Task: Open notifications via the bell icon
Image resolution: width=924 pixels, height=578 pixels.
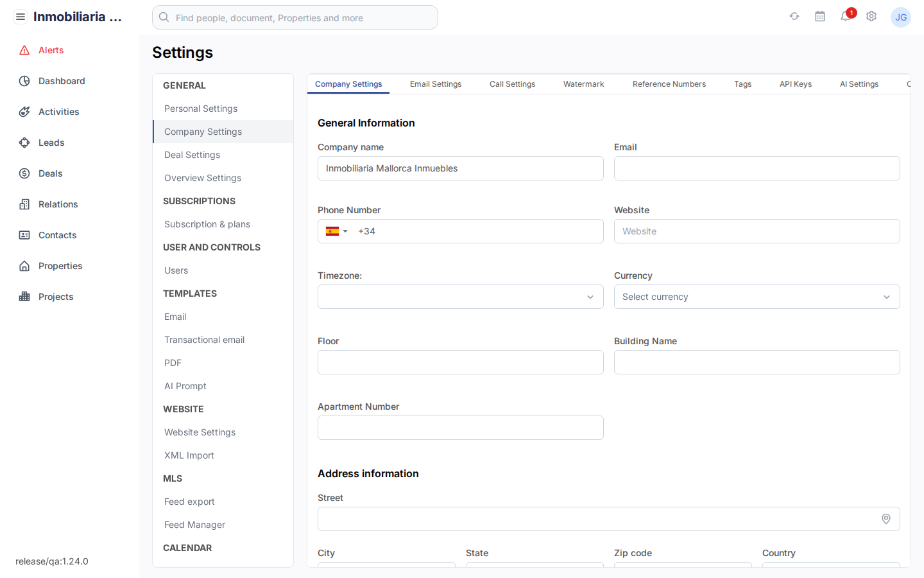Action: tap(845, 17)
